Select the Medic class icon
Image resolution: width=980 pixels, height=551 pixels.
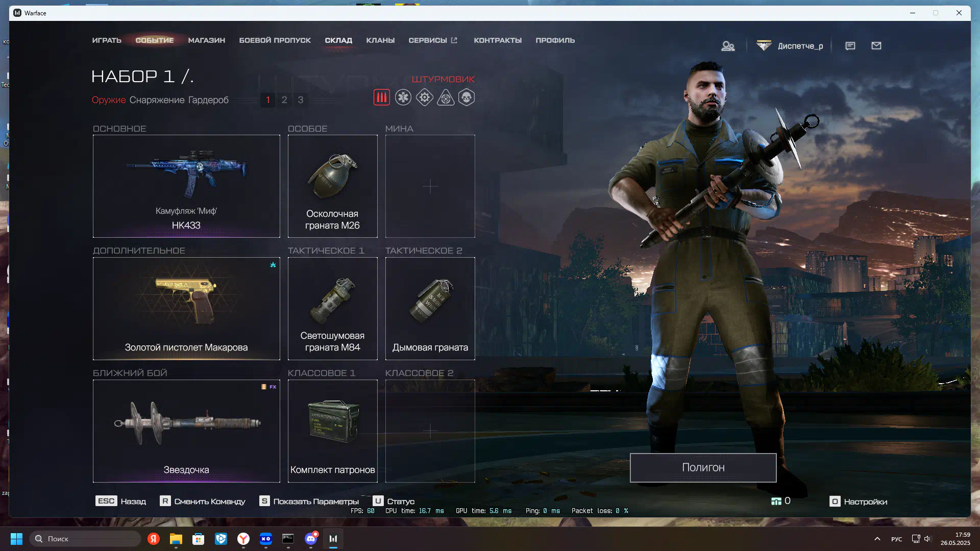403,97
